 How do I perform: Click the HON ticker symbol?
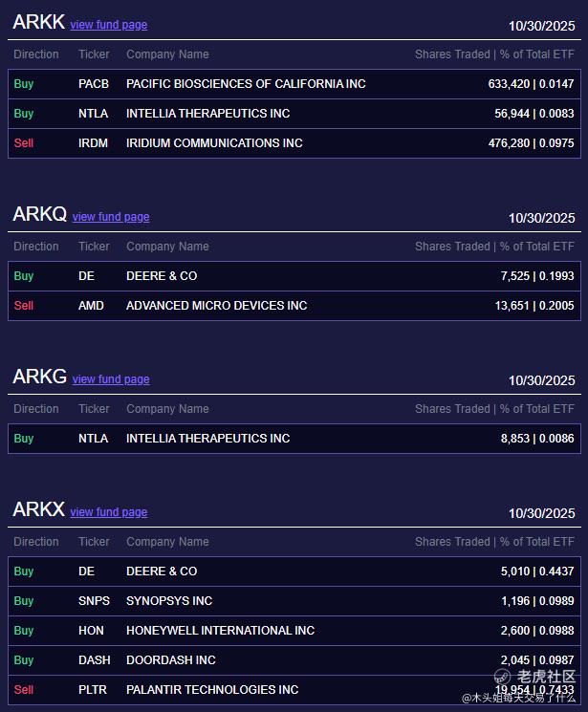click(x=92, y=631)
